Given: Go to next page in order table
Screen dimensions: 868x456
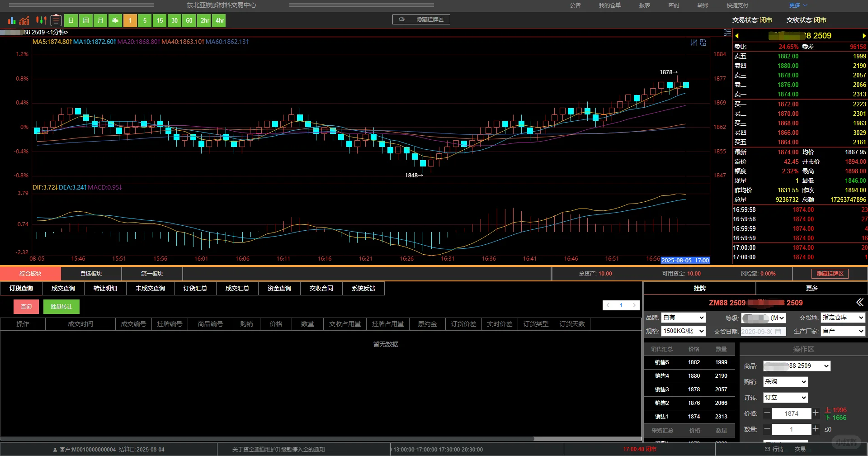Looking at the screenshot, I should (634, 305).
